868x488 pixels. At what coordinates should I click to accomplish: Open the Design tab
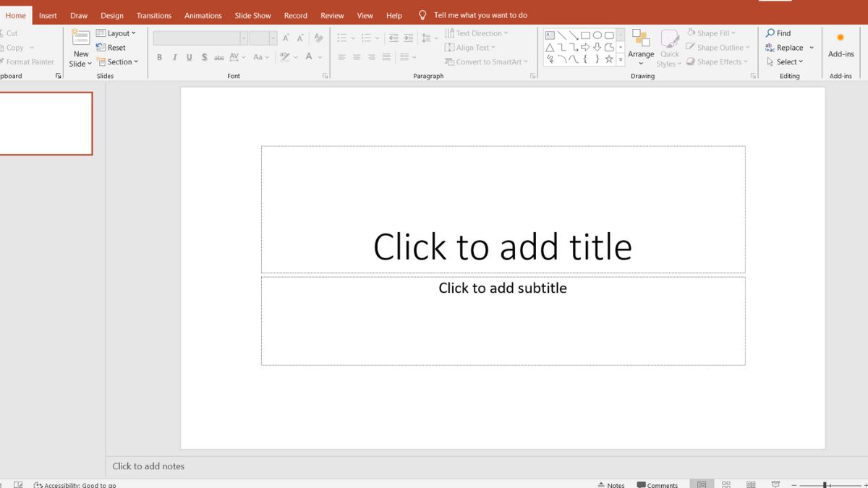[111, 15]
